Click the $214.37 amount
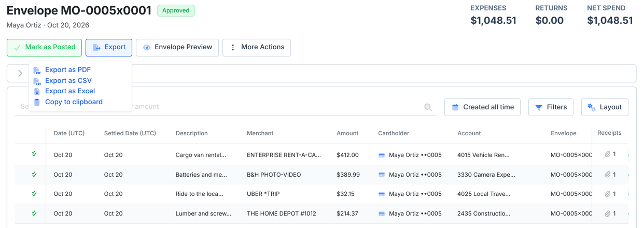The width and height of the screenshot is (644, 228). click(x=347, y=213)
